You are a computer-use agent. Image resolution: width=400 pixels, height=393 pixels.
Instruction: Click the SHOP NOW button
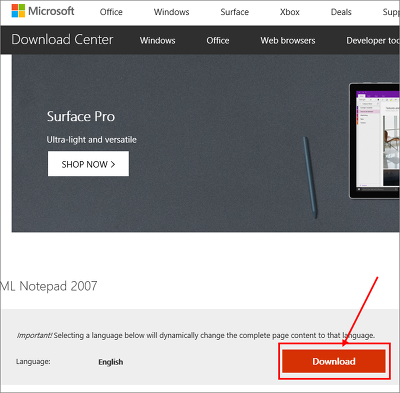tap(88, 164)
